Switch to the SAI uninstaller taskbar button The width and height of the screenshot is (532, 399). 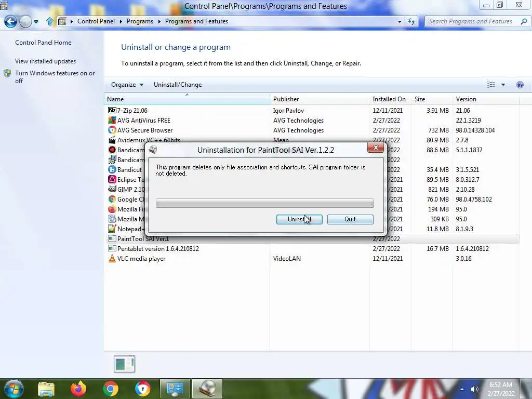(207, 389)
